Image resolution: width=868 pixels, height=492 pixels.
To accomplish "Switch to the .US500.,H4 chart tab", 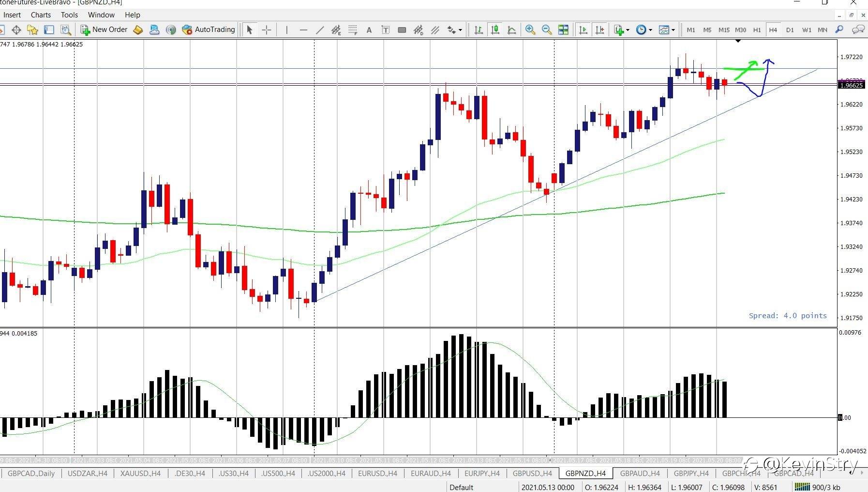I will pyautogui.click(x=278, y=473).
